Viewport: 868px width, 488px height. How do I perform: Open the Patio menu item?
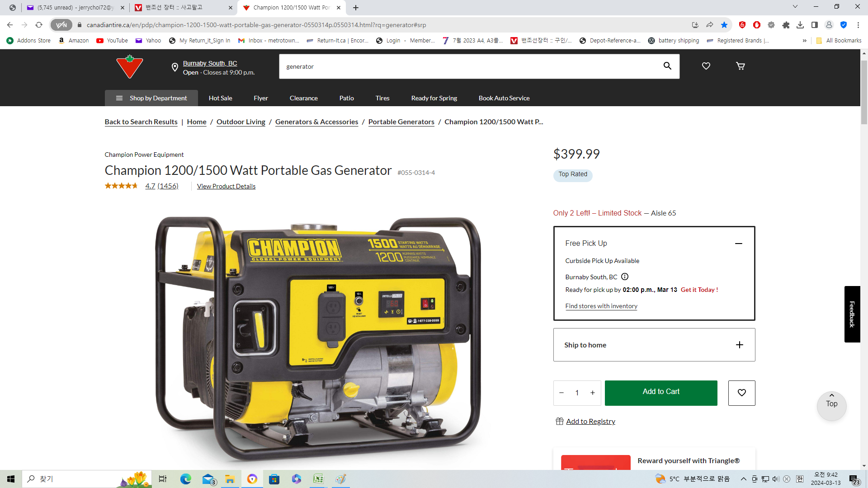point(347,98)
